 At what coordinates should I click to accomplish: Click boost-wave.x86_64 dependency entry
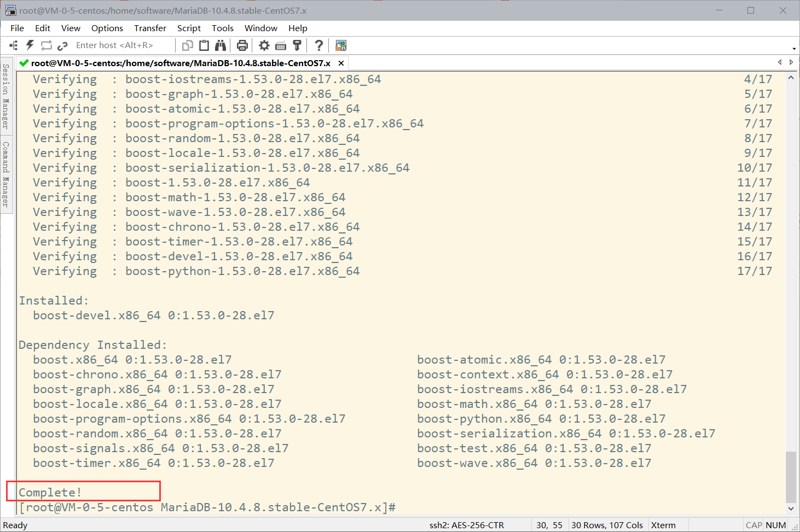pos(534,463)
